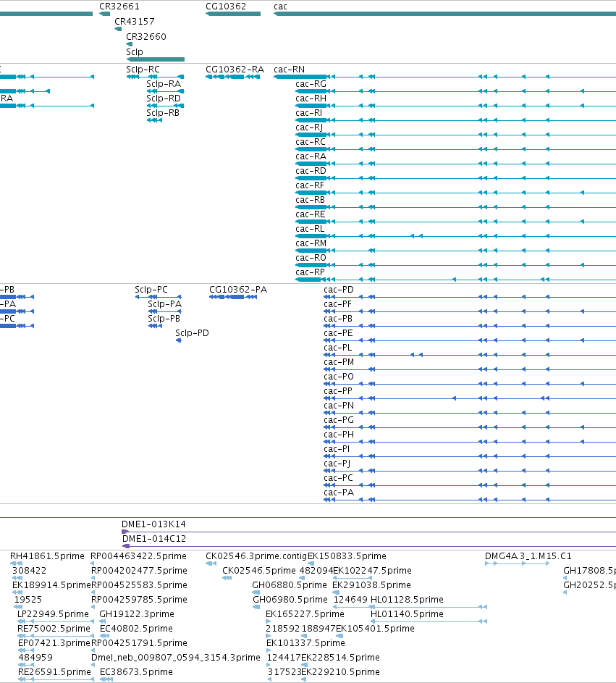The width and height of the screenshot is (616, 683).
Task: Click Dmel_neb_009807_0594_3154.3prime label
Action: [175, 658]
